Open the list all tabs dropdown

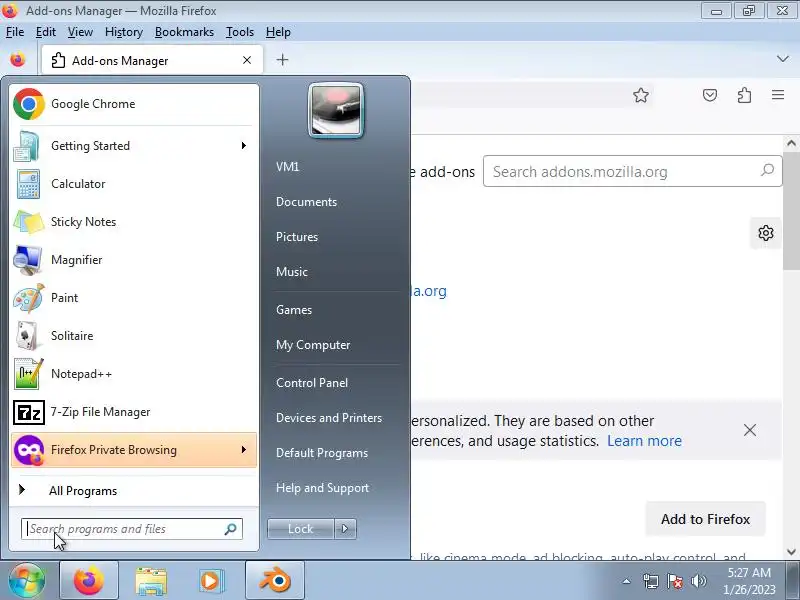[783, 59]
